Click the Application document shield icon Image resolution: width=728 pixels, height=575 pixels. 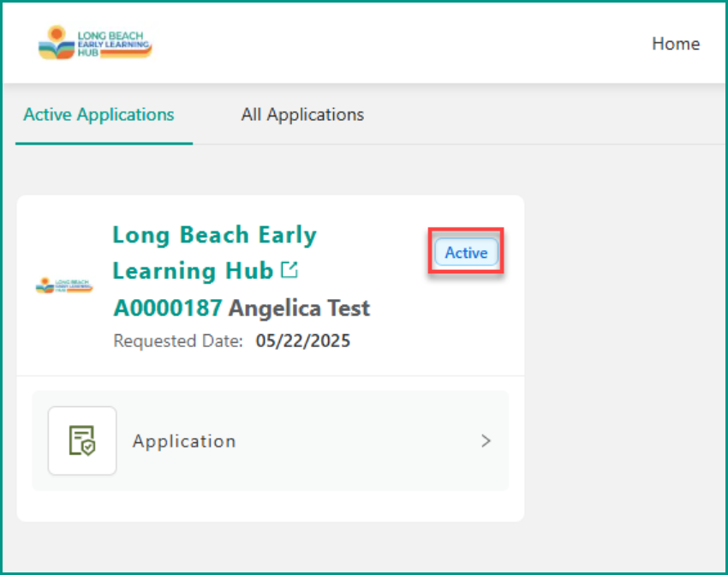click(x=82, y=440)
